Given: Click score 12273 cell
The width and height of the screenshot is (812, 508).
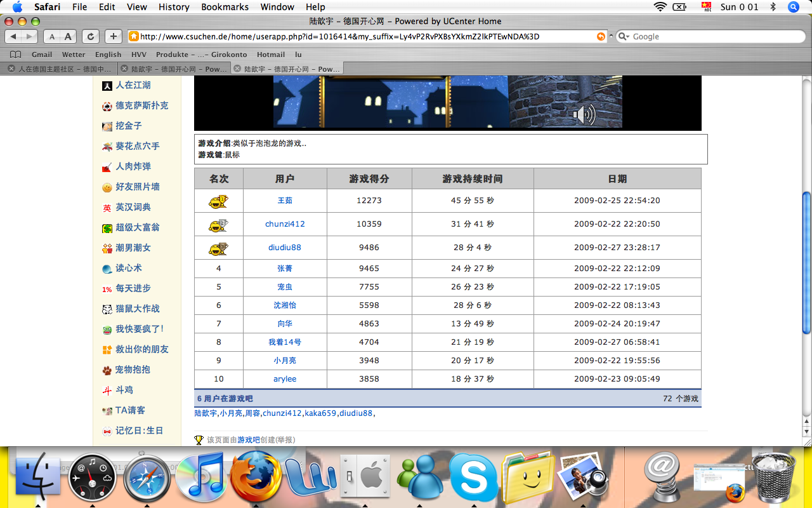Looking at the screenshot, I should point(369,201).
